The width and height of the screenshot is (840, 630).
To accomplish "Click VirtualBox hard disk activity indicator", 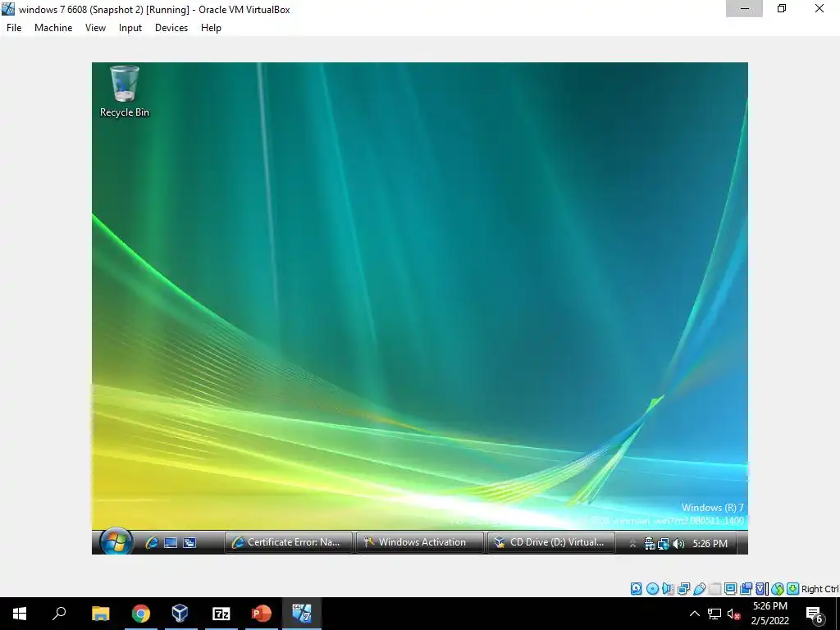I will pyautogui.click(x=636, y=589).
